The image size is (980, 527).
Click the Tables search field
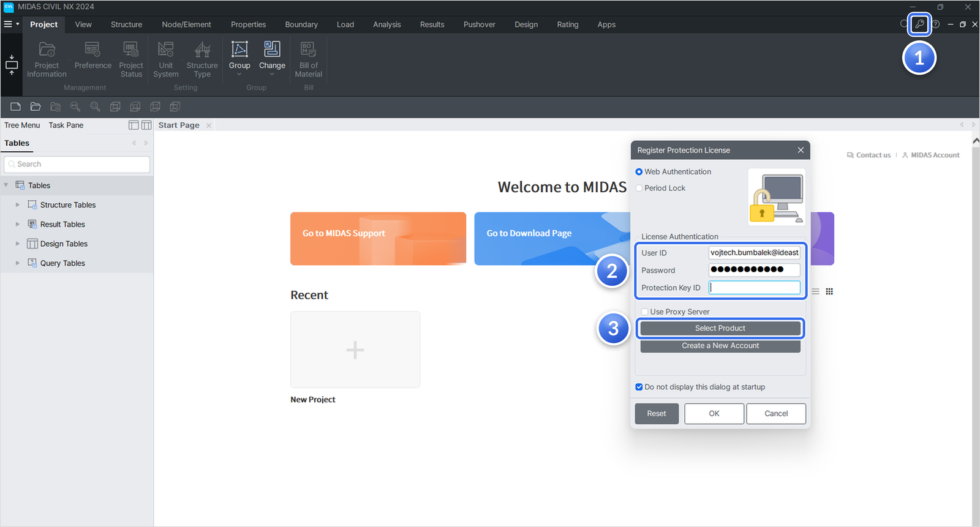77,164
